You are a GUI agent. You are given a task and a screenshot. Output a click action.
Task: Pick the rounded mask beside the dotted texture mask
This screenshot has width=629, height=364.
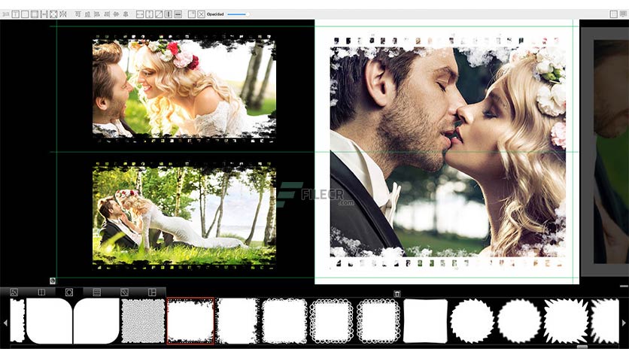(x=96, y=321)
